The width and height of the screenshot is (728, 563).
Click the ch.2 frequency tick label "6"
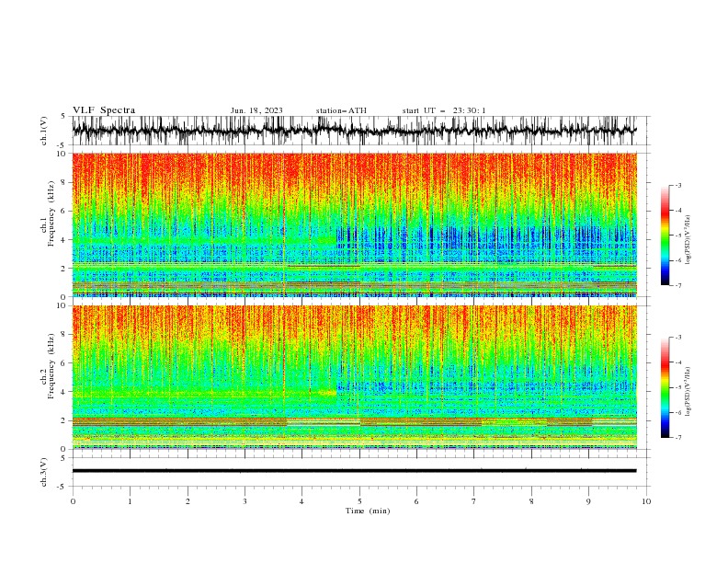click(63, 363)
